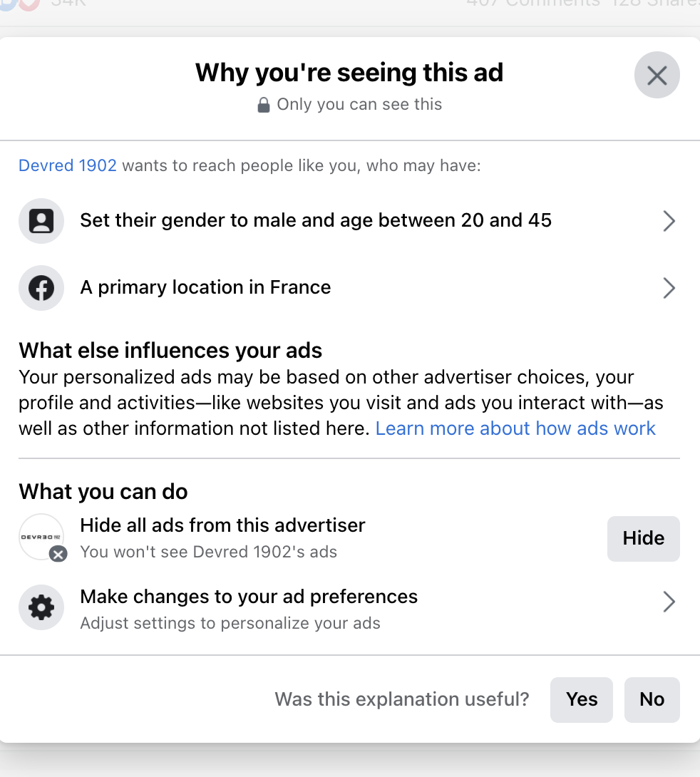
Task: Click the profile icon beside gender and age
Action: tap(41, 221)
